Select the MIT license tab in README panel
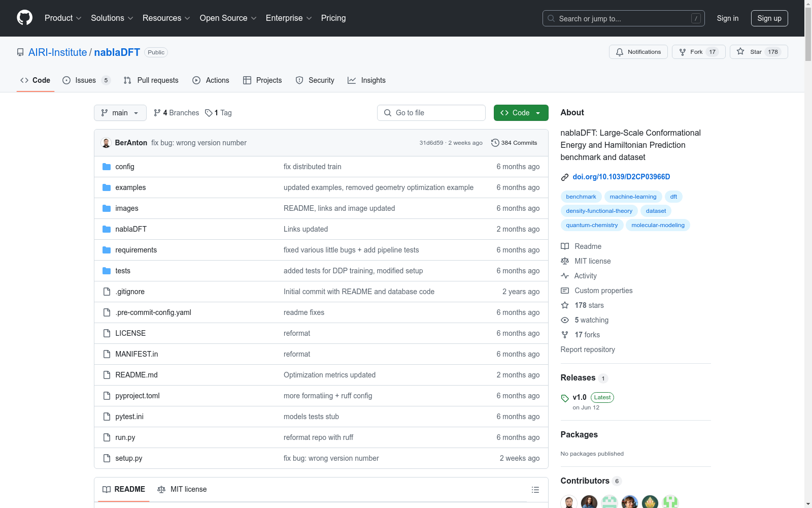This screenshot has width=812, height=508. coord(182,489)
